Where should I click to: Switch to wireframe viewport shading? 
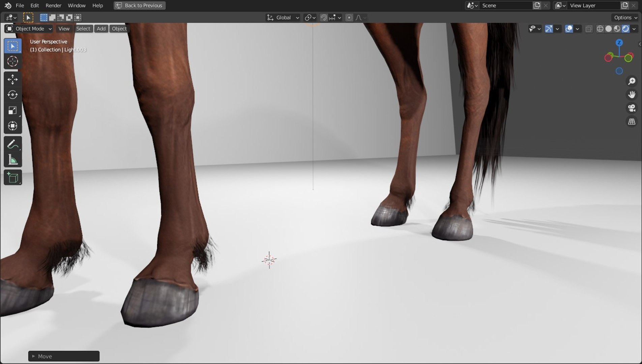click(x=600, y=29)
